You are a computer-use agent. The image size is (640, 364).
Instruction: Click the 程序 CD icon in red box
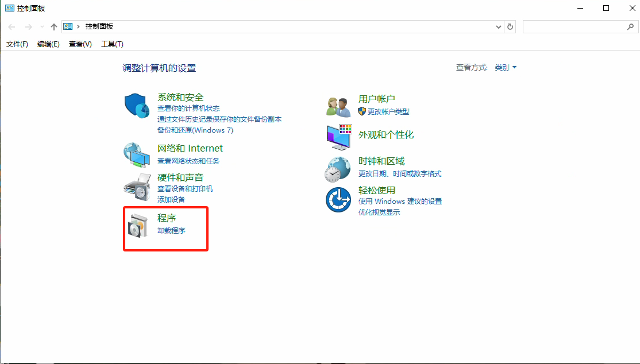136,225
